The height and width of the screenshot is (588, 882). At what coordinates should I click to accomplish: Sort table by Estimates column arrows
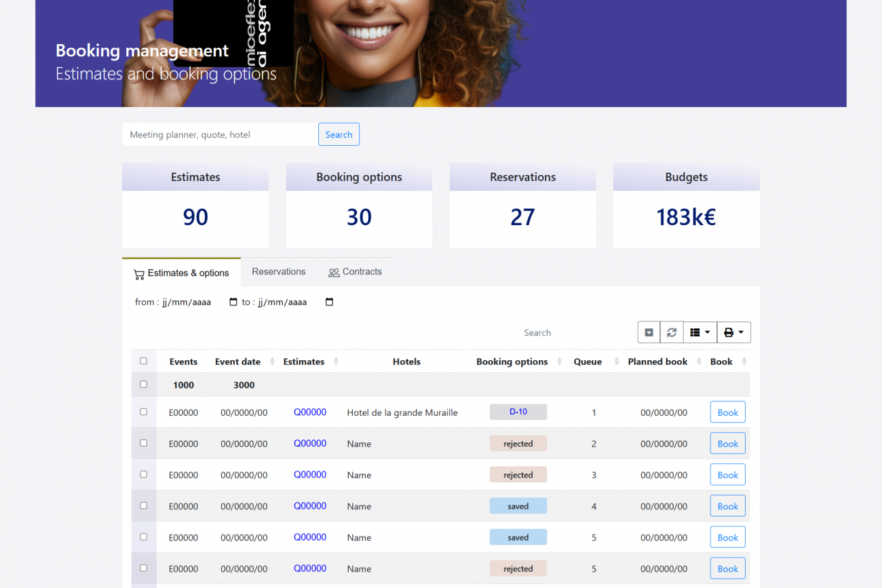click(336, 361)
